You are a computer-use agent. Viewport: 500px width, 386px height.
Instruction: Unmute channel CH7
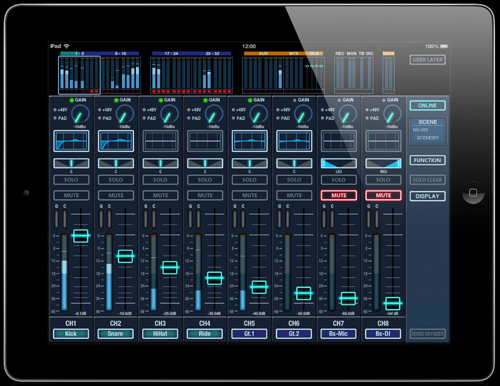point(339,195)
